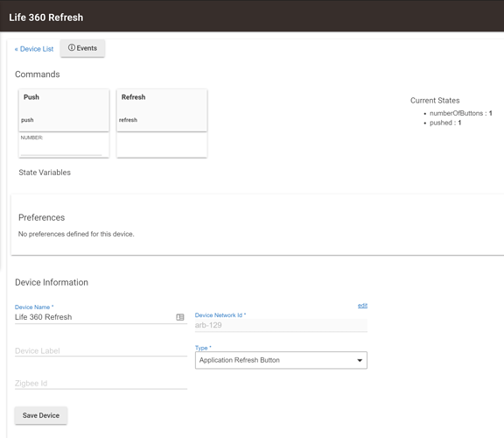Click the Device Network Id field arb-129
The image size is (504, 438).
point(281,325)
